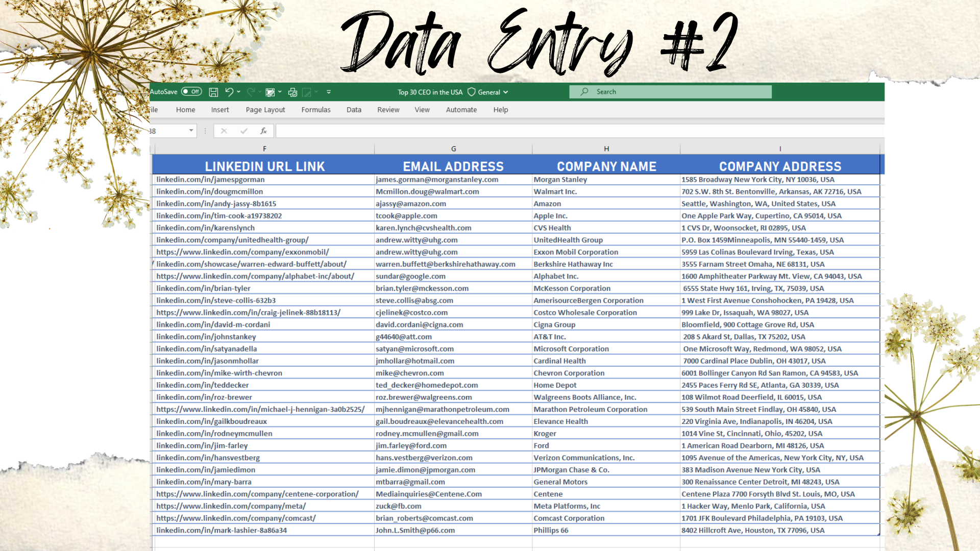This screenshot has height=551, width=980.
Task: Open the Undo history dropdown arrow
Action: pos(239,92)
